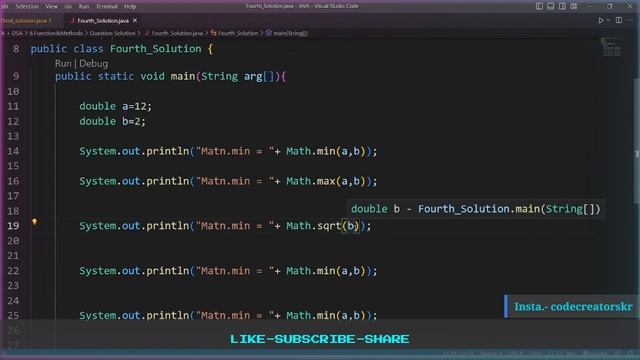Screen dimensions: 640x360
Task: Click line number 8 in gutter
Action: click(16, 49)
